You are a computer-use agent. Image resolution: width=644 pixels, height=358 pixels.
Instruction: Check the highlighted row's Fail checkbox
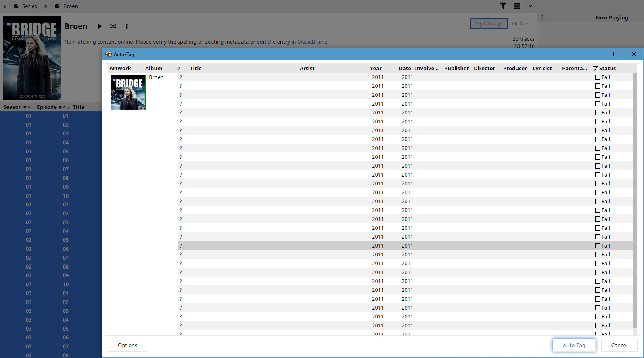[x=598, y=246]
